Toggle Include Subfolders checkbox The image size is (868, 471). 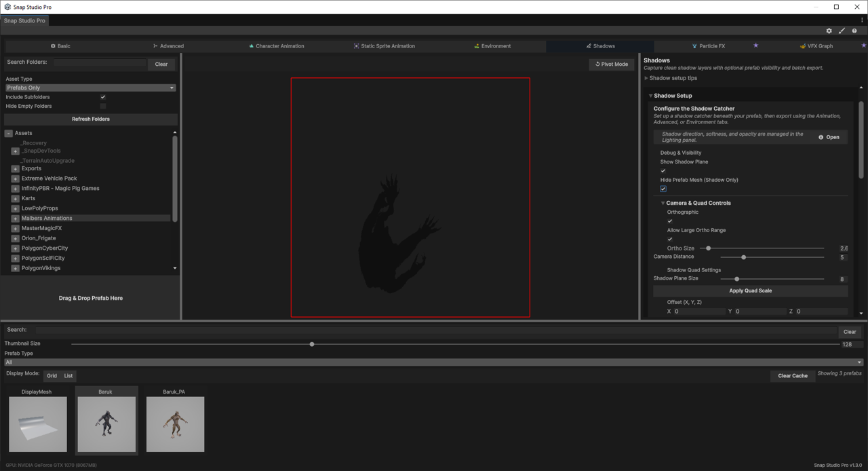click(x=103, y=97)
